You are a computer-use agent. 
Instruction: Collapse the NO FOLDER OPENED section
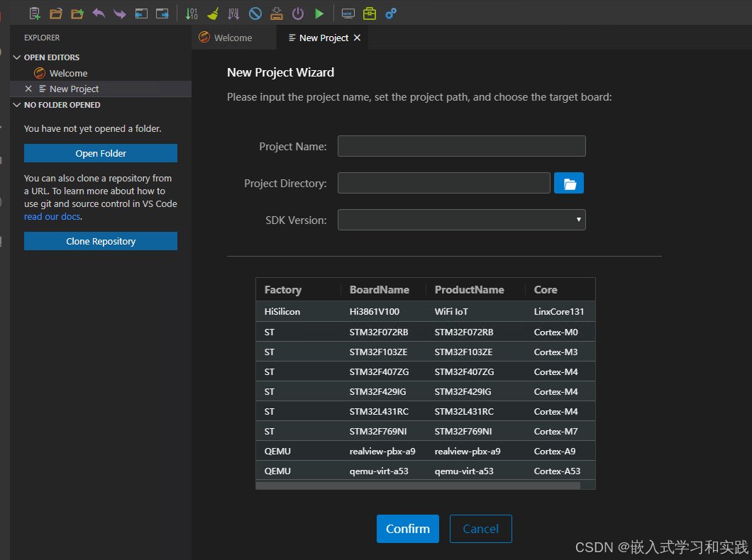(17, 104)
